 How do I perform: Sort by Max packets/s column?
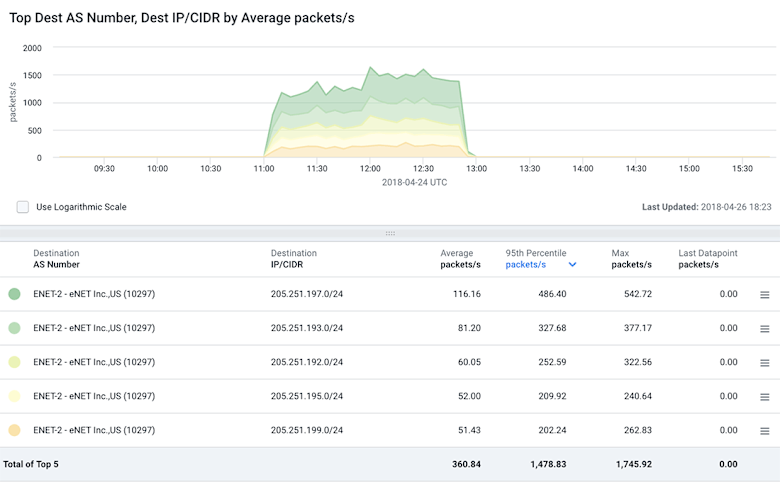(x=631, y=259)
